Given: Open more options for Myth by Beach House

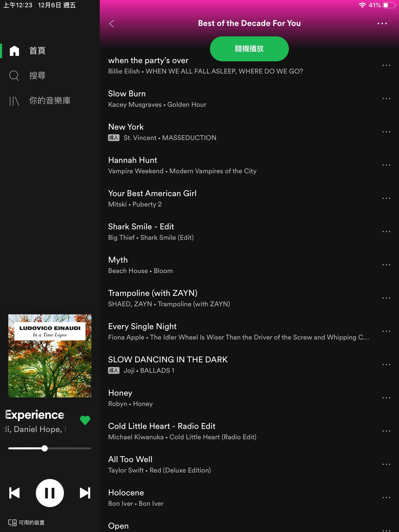Looking at the screenshot, I should (386, 265).
